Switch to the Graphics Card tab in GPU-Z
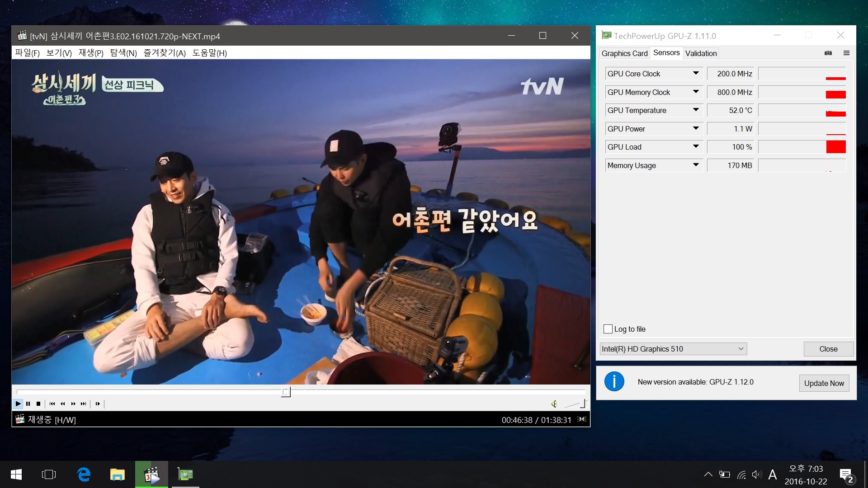 624,53
